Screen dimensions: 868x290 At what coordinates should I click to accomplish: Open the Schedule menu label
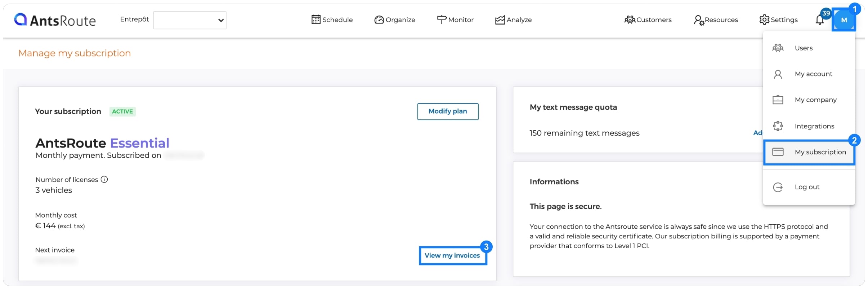[337, 20]
